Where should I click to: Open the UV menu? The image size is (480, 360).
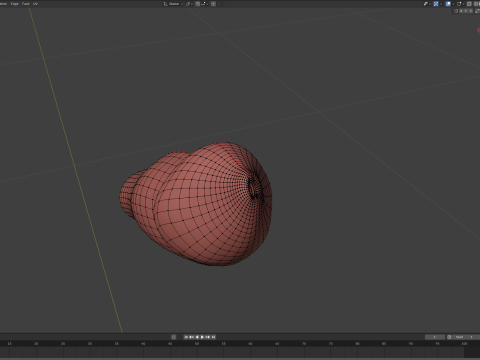pyautogui.click(x=35, y=4)
